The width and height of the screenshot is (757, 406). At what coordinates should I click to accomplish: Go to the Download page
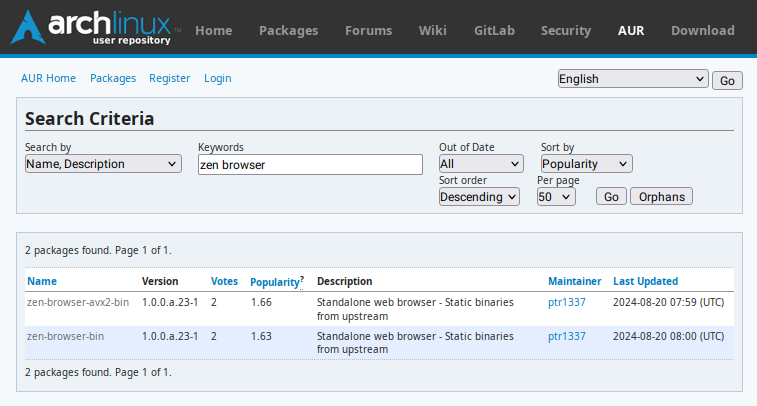702,30
